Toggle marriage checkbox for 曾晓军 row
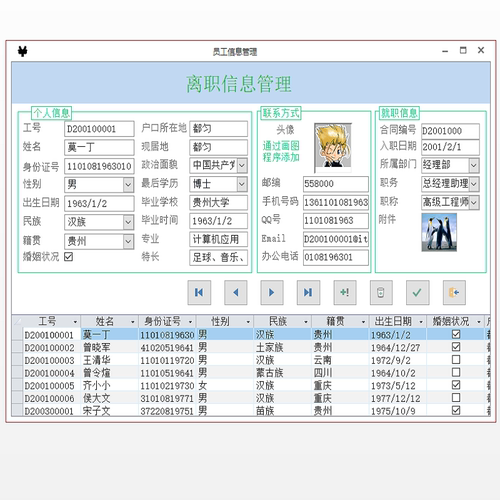The image size is (500, 500). (456, 347)
